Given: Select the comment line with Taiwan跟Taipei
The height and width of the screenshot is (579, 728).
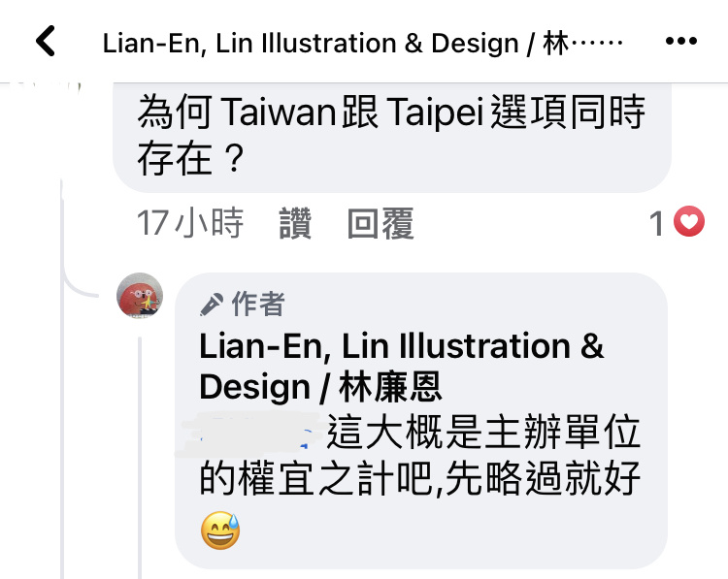Looking at the screenshot, I should point(391,112).
